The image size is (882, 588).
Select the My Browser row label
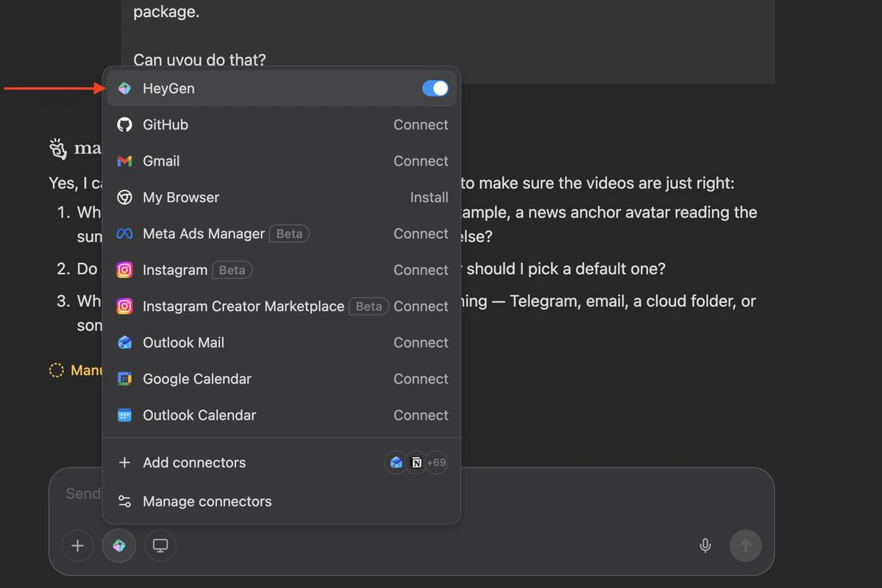coord(181,197)
